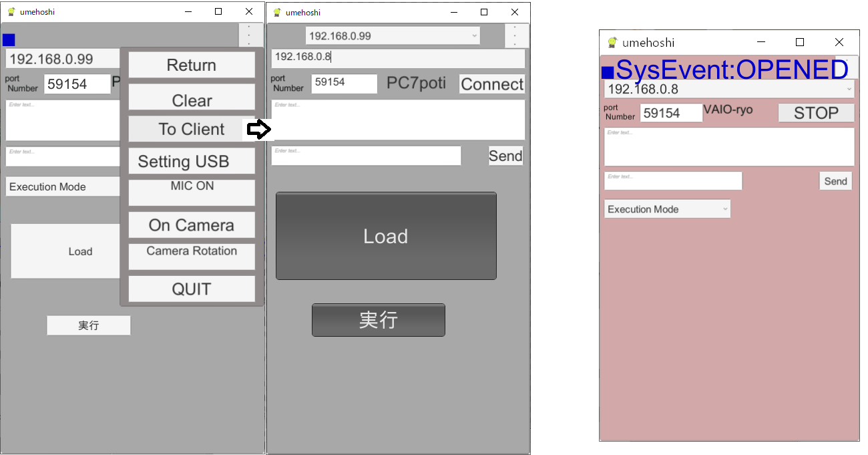The image size is (868, 455).
Task: Click the blue square status icon in the left window
Action: click(9, 40)
